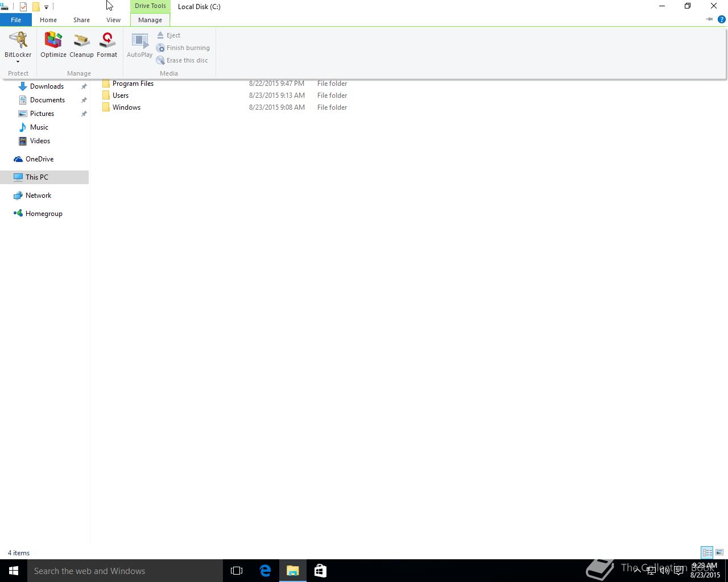Open network status tray icon
The width and height of the screenshot is (728, 582).
(x=651, y=571)
